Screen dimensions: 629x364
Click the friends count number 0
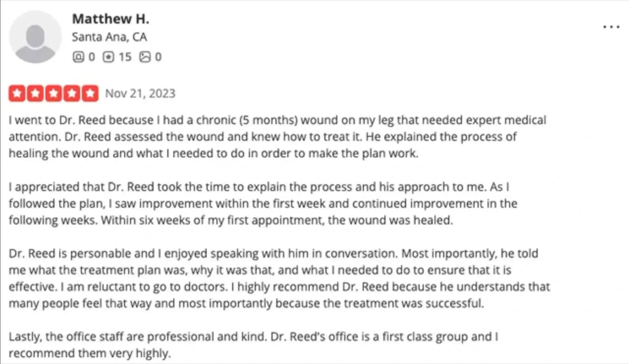[x=92, y=57]
